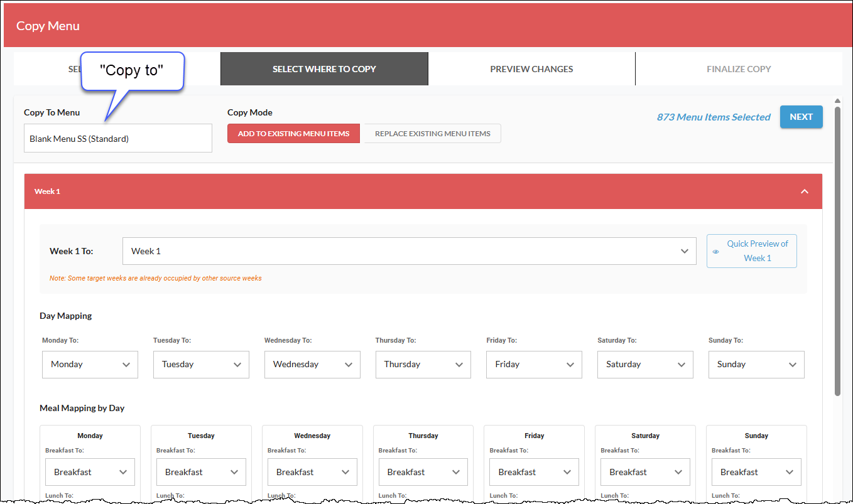Open the Wednesday To day mapping dropdown

tap(312, 364)
